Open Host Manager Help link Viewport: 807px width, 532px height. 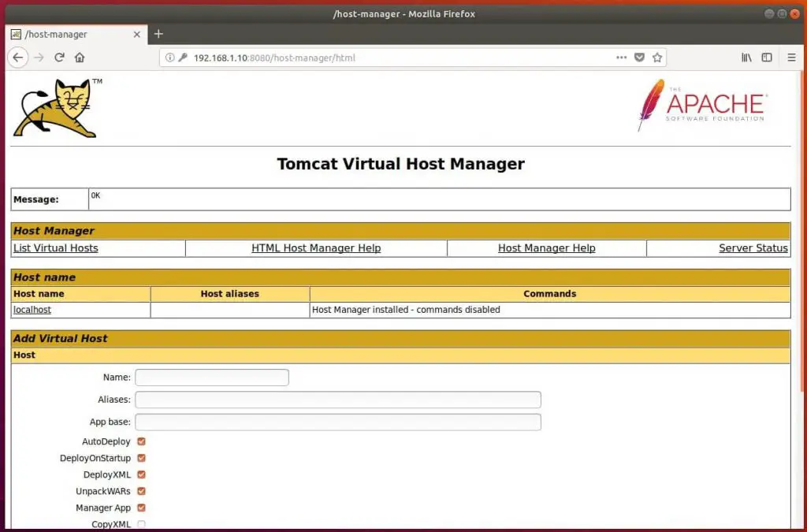[x=547, y=248]
